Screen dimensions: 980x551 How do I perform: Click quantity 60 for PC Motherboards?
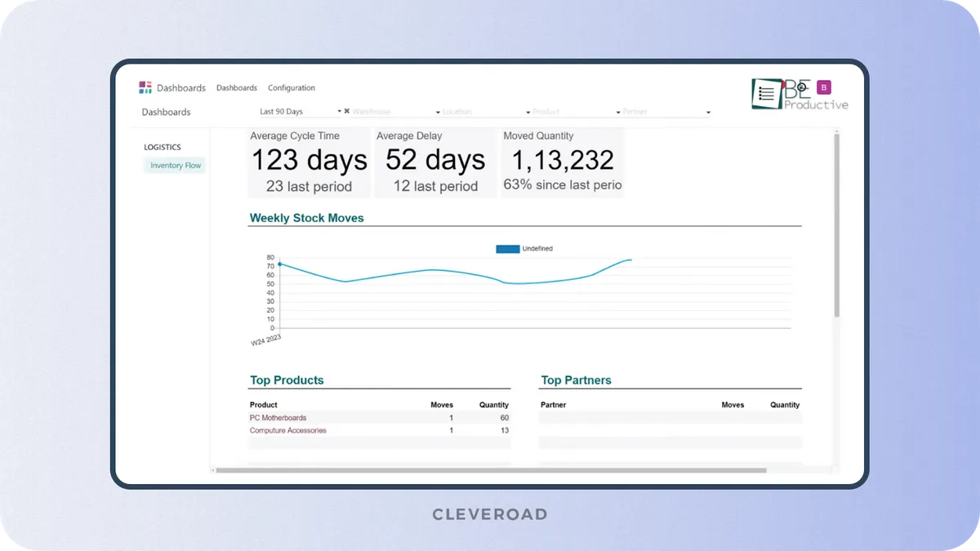point(504,418)
